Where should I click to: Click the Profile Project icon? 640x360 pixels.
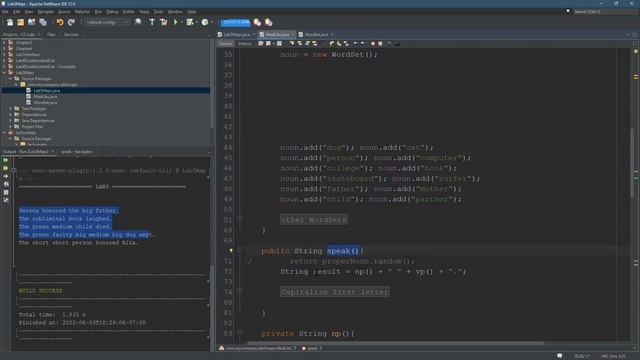tap(205, 22)
